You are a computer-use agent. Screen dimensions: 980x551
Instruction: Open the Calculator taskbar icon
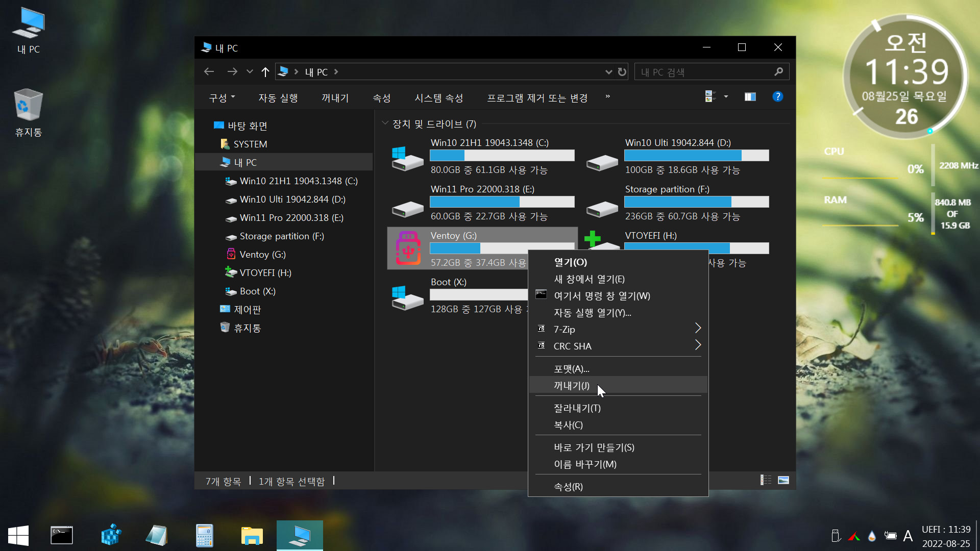pos(205,536)
